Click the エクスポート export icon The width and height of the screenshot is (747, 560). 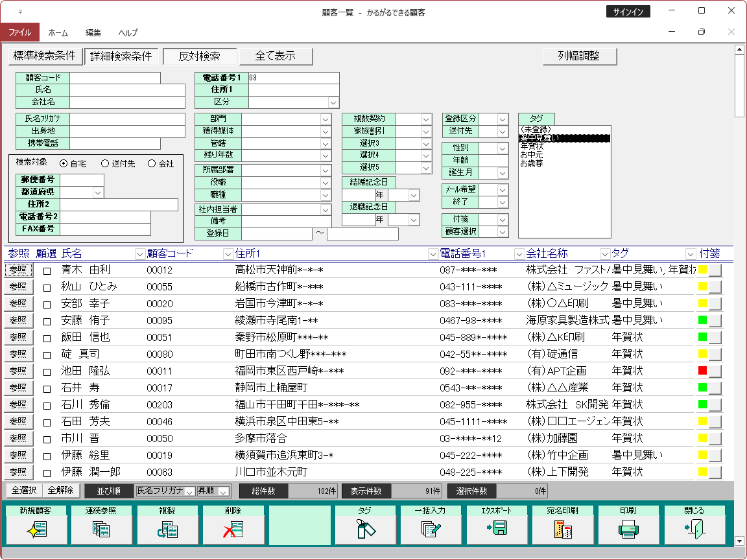497,530
